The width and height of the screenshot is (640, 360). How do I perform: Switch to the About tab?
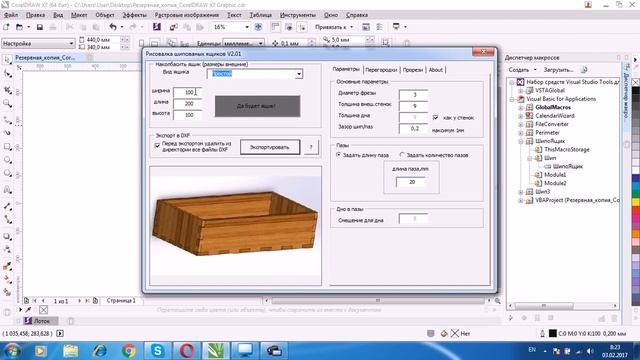point(436,70)
